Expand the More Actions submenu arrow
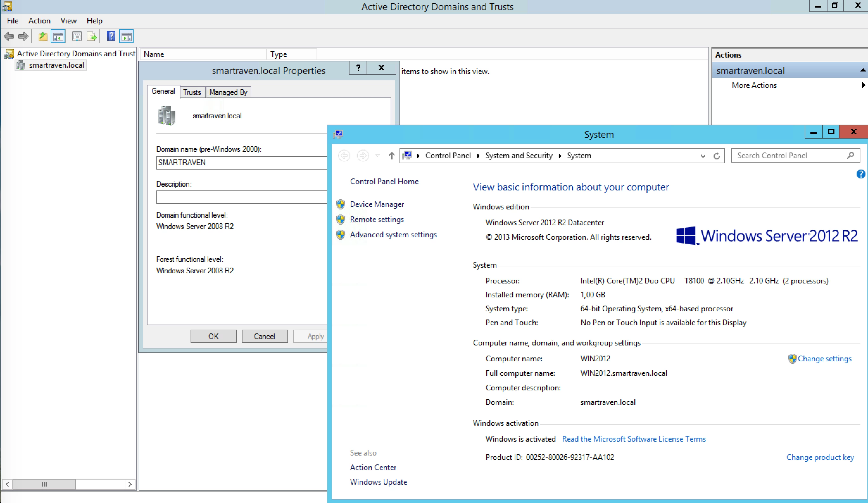The height and width of the screenshot is (503, 868). [863, 85]
